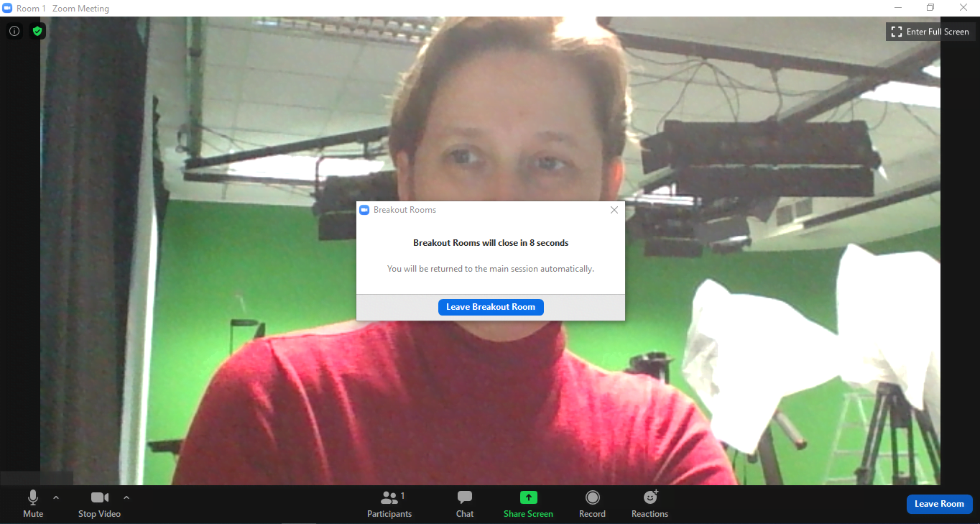The image size is (980, 524).
Task: Click the green encryption shield icon
Action: point(37,31)
